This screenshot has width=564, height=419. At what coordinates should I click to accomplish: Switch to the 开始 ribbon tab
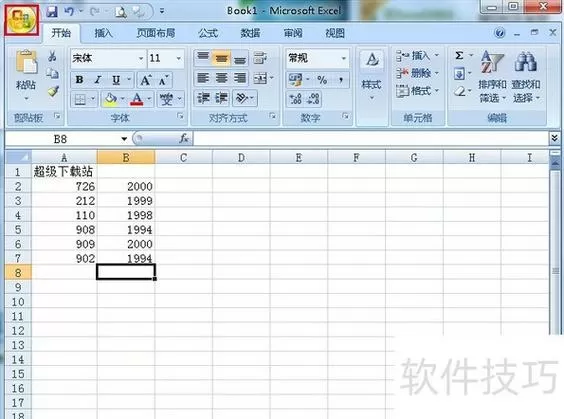click(x=61, y=33)
